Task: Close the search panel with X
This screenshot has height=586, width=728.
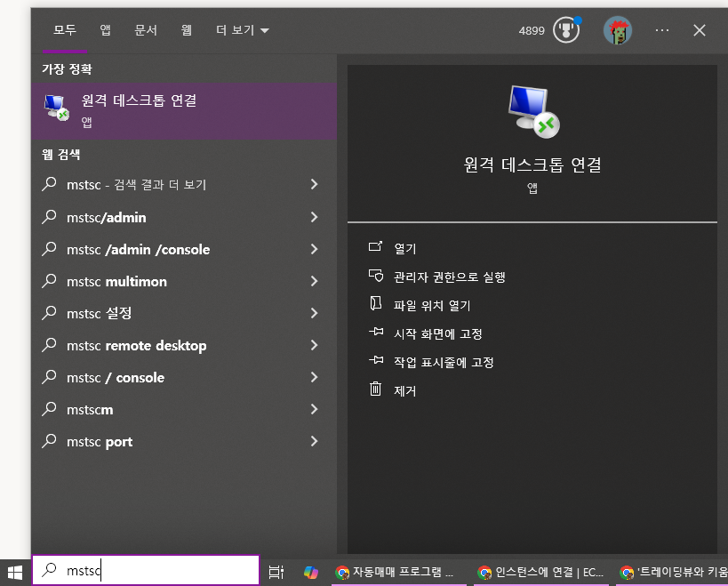Action: pos(700,30)
